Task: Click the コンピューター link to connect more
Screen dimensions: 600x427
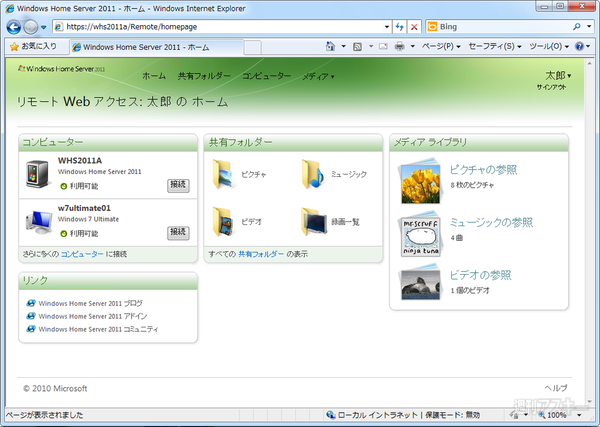Action: (82, 254)
